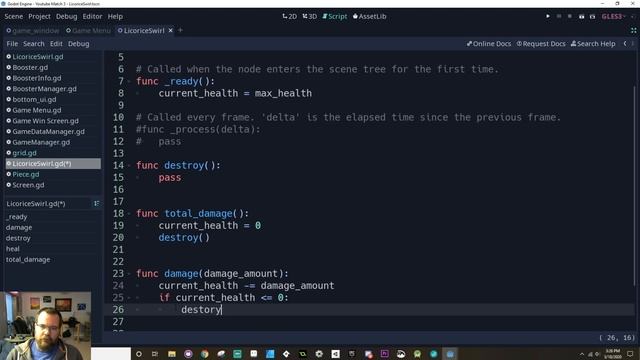Open Online Docs link
640x360 pixels.
point(489,44)
